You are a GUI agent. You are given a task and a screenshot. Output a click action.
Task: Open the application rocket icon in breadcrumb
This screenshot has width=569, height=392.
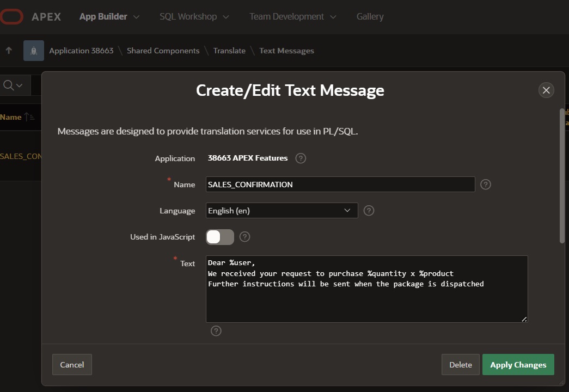pos(34,51)
